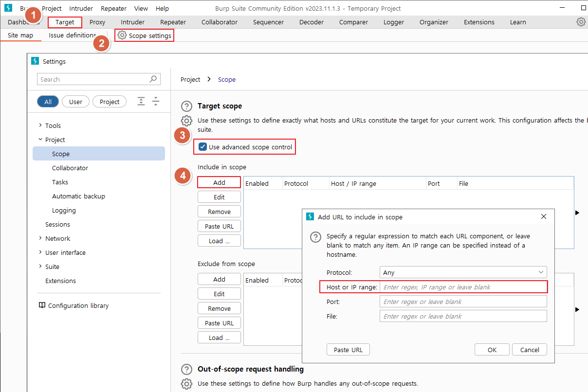This screenshot has height=392, width=588.
Task: Switch to the Intruder tab
Action: pyautogui.click(x=133, y=22)
